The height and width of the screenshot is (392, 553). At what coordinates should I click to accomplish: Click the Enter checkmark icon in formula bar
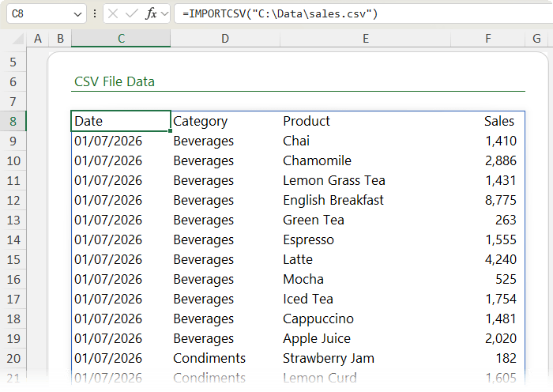[x=132, y=13]
